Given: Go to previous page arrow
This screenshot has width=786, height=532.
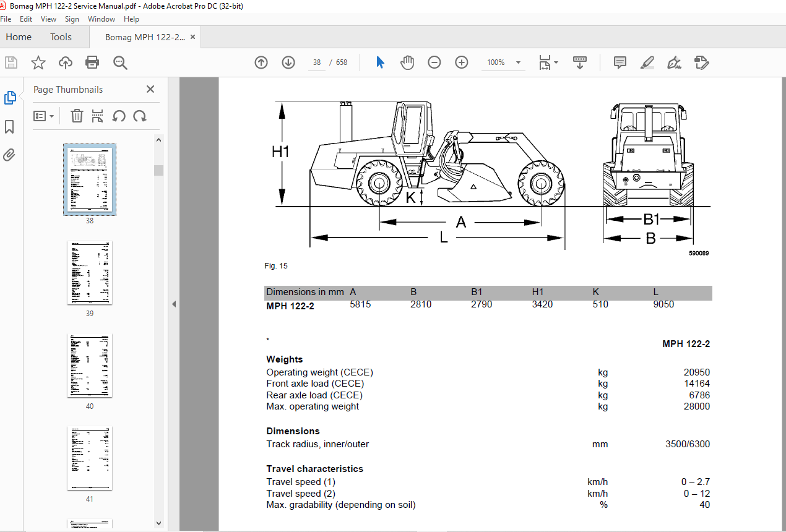Looking at the screenshot, I should click(x=261, y=62).
